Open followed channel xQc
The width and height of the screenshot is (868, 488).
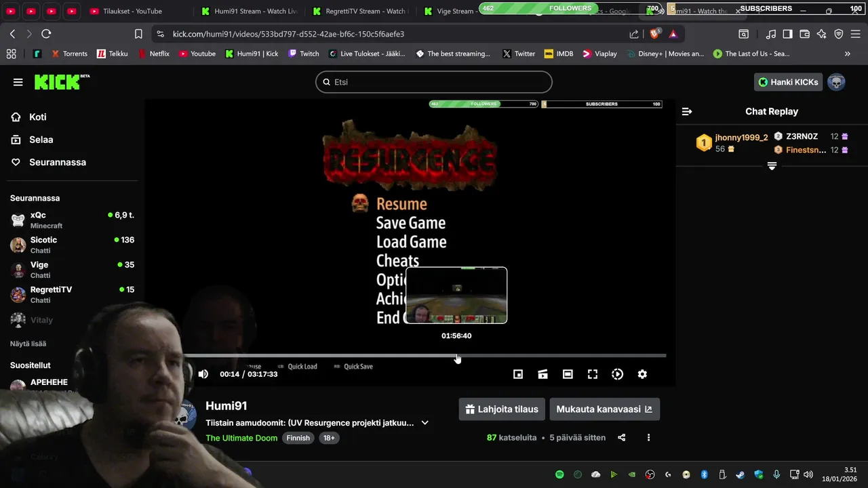(x=73, y=220)
